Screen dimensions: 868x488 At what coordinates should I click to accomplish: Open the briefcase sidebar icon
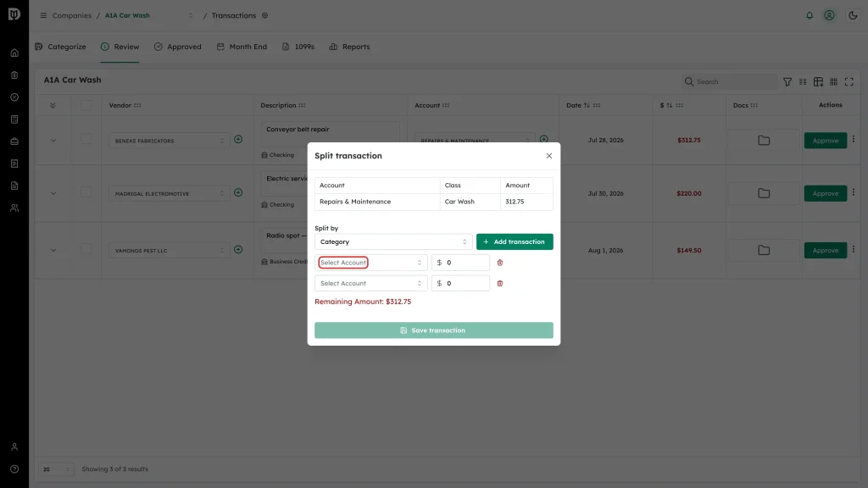tap(14, 141)
